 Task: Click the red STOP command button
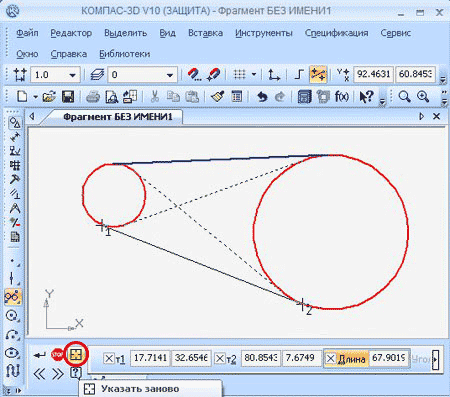click(57, 355)
